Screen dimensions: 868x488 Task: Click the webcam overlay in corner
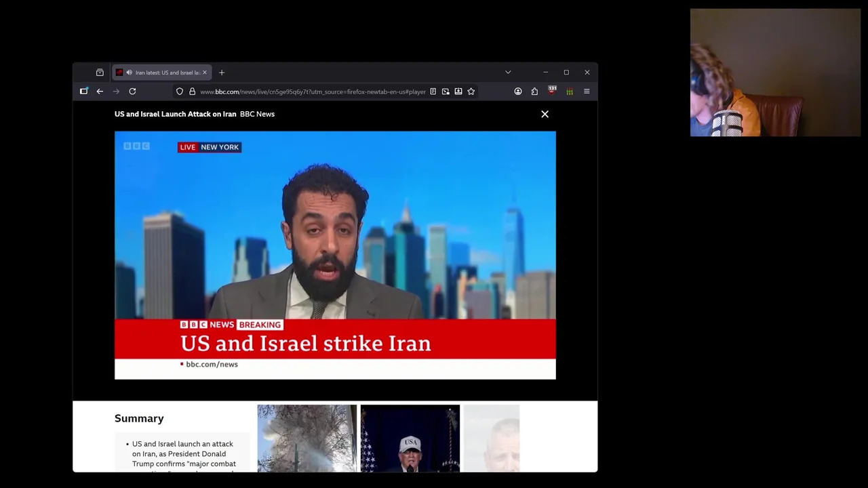click(x=775, y=73)
